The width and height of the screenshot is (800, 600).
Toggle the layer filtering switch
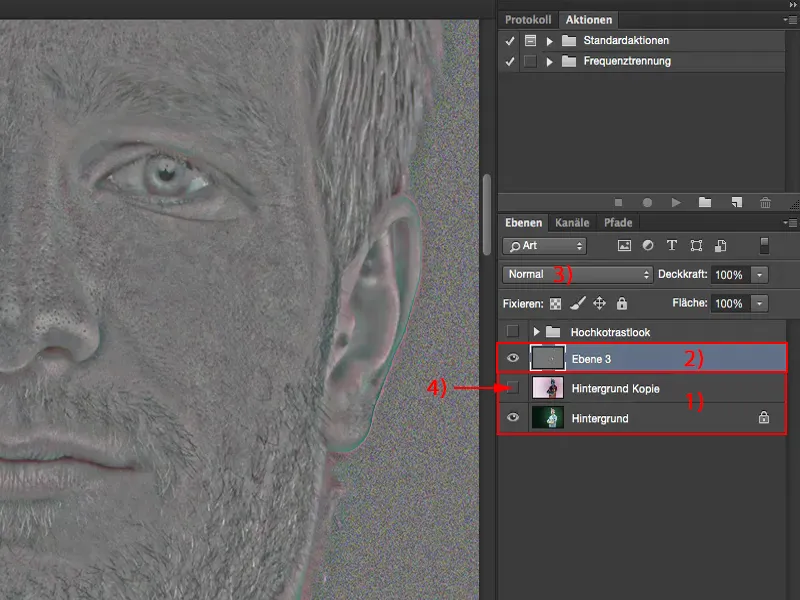[764, 245]
